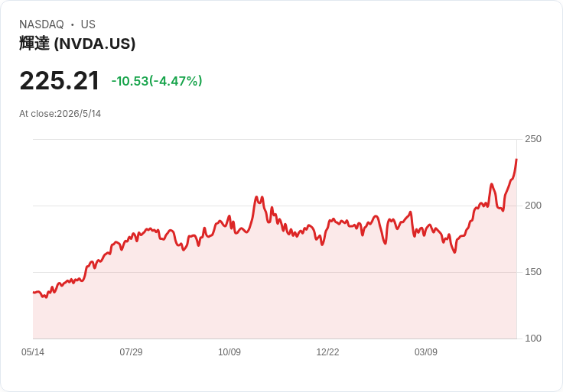The height and width of the screenshot is (392, 563).
Task: Click the 05/14 date axis label
Action: [x=33, y=352]
